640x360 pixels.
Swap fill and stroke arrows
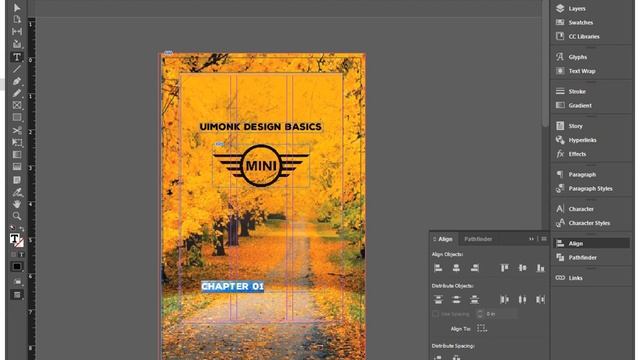coord(21,229)
